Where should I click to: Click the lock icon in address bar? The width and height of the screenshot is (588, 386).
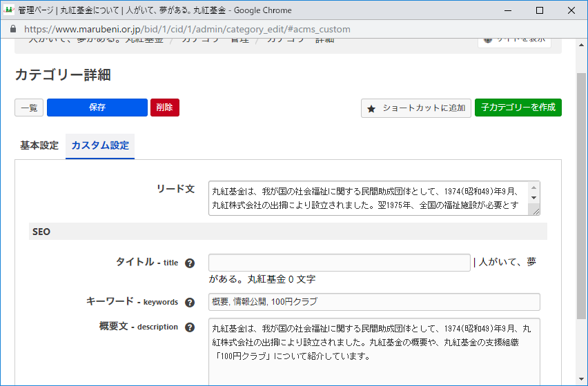click(x=12, y=30)
